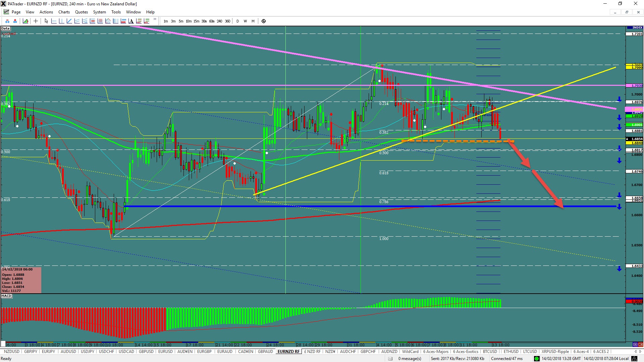Open the Charts menu
Viewport: 644px width, 362px height.
click(64, 12)
